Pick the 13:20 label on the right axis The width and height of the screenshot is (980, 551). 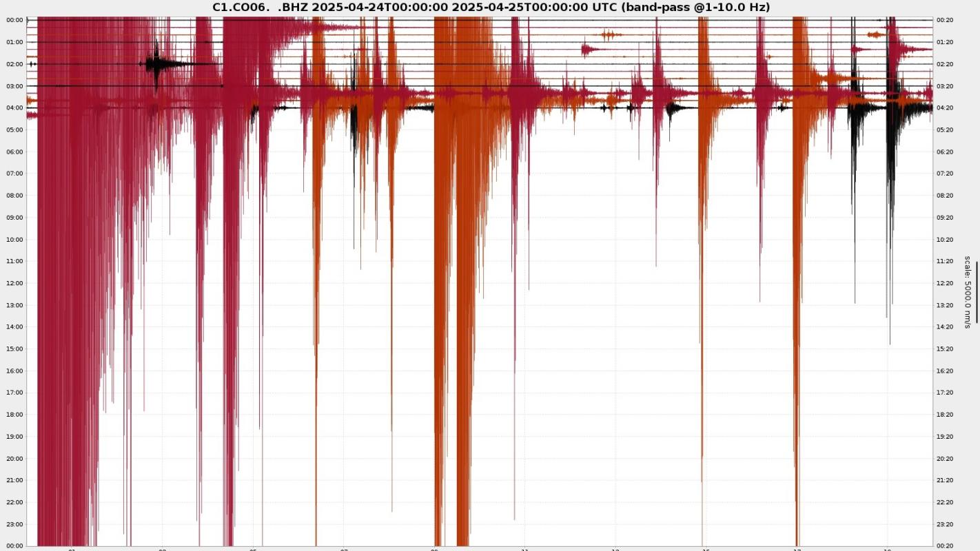(945, 305)
